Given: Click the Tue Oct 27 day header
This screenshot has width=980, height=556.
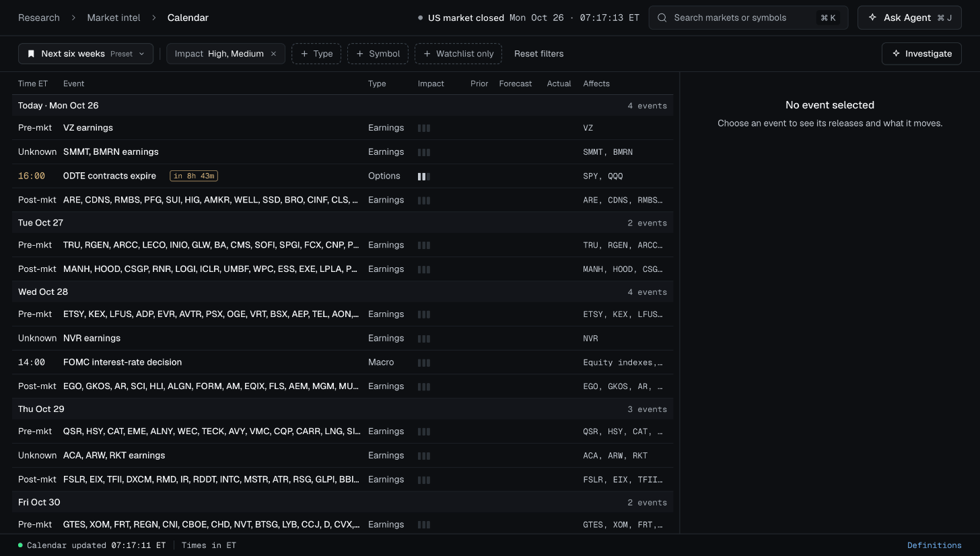Looking at the screenshot, I should [x=343, y=223].
